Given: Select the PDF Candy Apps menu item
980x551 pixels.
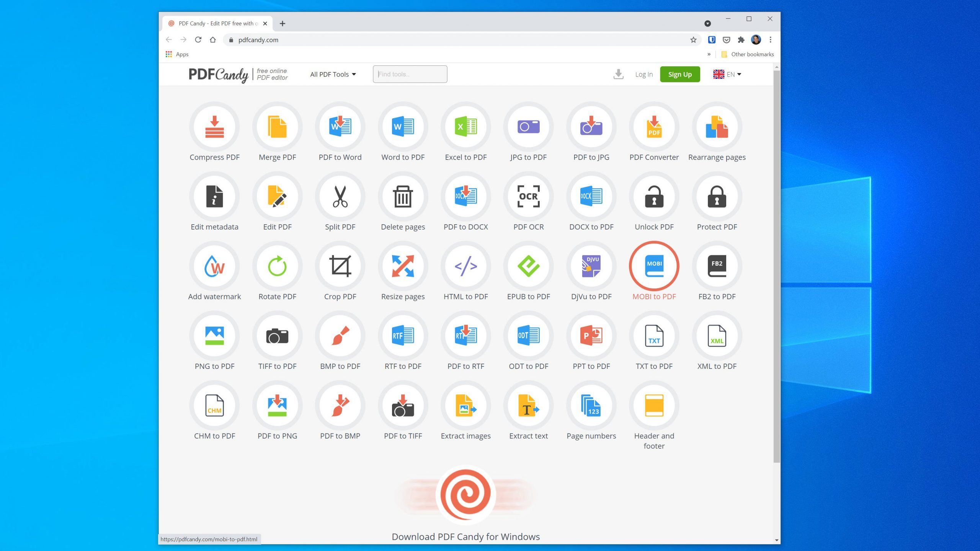Looking at the screenshot, I should coord(177,54).
